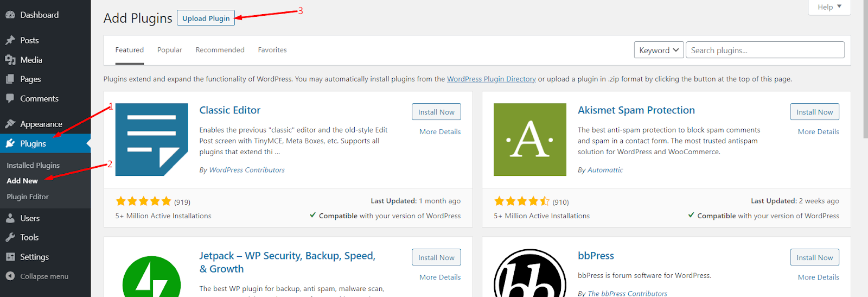Open the Settings sliders icon
Image resolution: width=868 pixels, height=297 pixels.
[10, 257]
